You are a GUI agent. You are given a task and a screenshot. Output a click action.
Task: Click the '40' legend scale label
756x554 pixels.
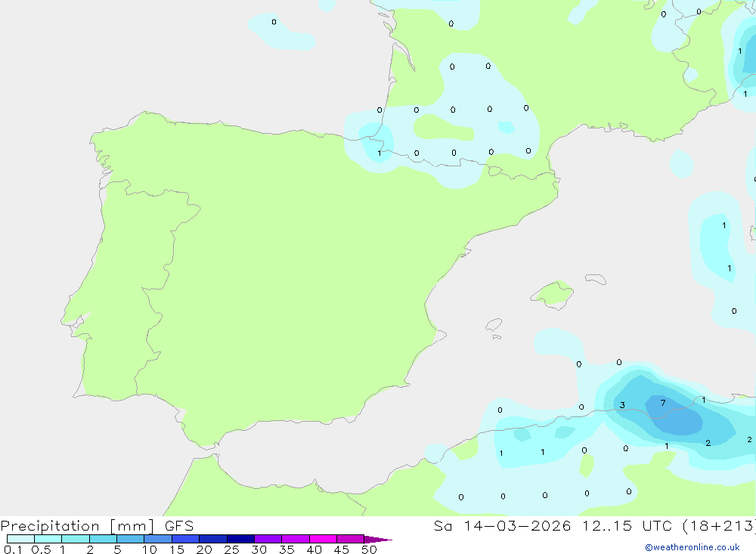click(x=314, y=549)
